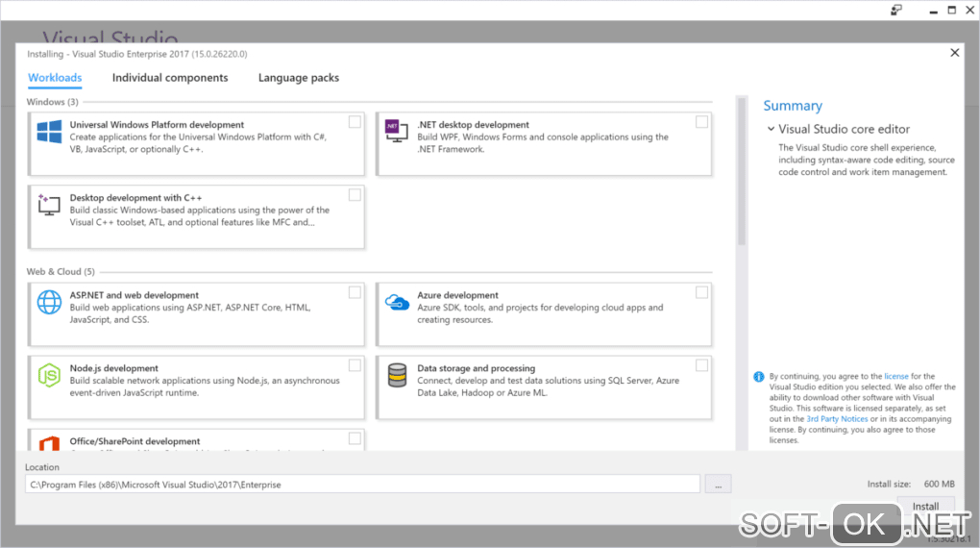Click the ASP.NET web development globe icon
The width and height of the screenshot is (980, 548).
[x=49, y=302]
